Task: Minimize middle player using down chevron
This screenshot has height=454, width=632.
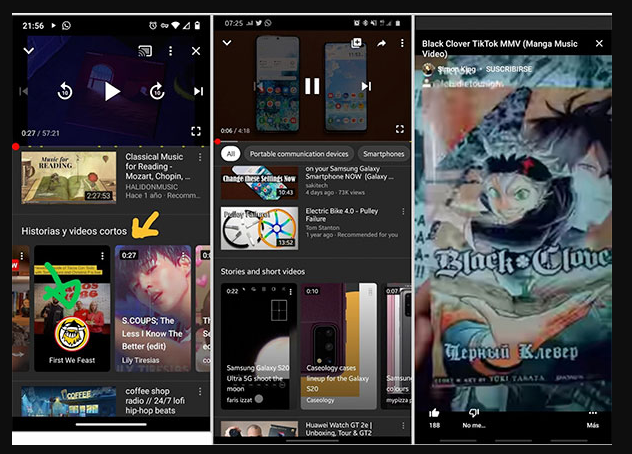Action: click(x=227, y=43)
